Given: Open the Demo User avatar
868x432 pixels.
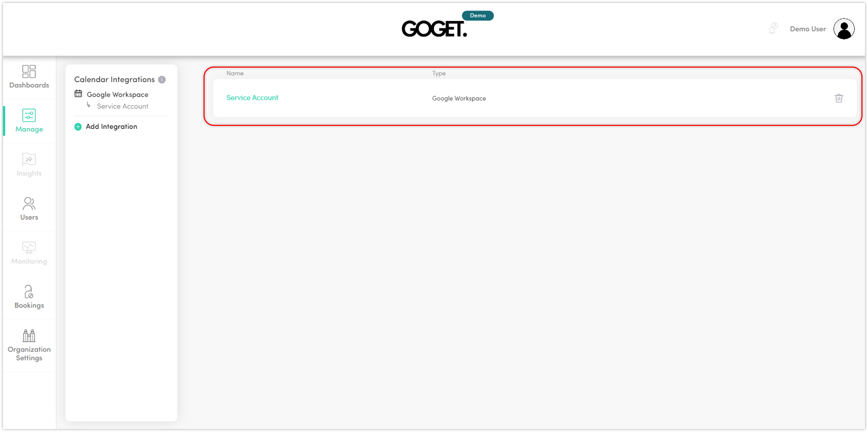Looking at the screenshot, I should click(x=844, y=29).
